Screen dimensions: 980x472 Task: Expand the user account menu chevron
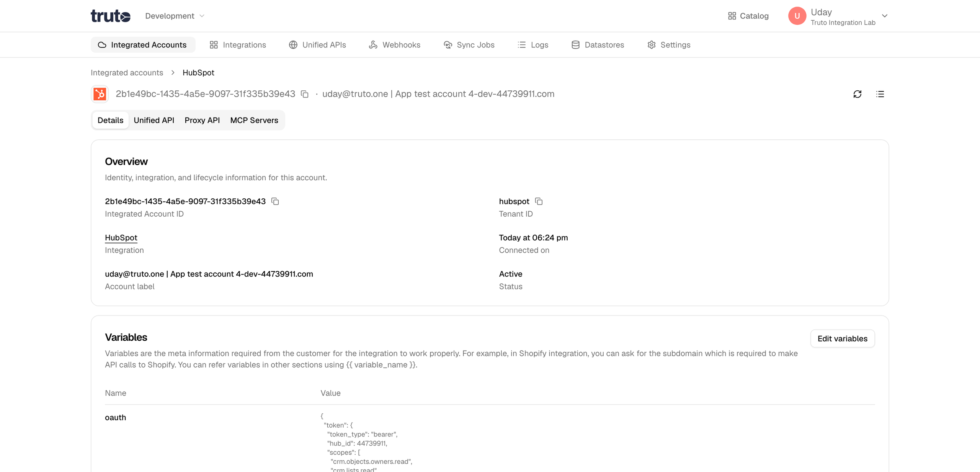[x=885, y=16]
